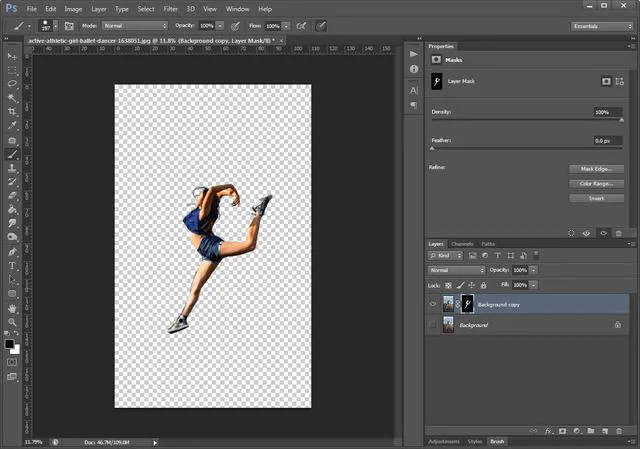Create a new group folder icon
Screen dimensions: 640x449
(591, 431)
